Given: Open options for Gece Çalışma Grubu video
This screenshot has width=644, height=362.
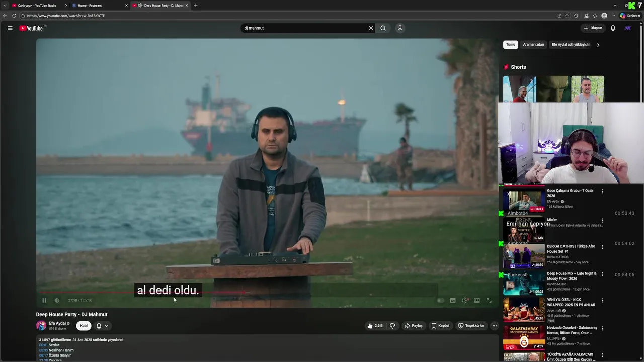Looking at the screenshot, I should [602, 191].
